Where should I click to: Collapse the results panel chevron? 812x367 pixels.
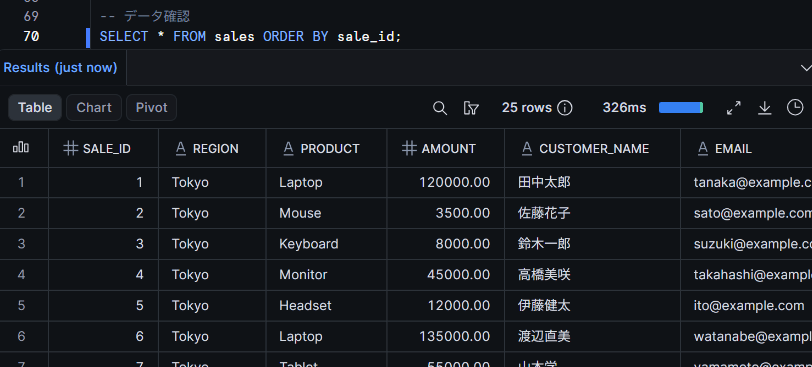click(806, 68)
